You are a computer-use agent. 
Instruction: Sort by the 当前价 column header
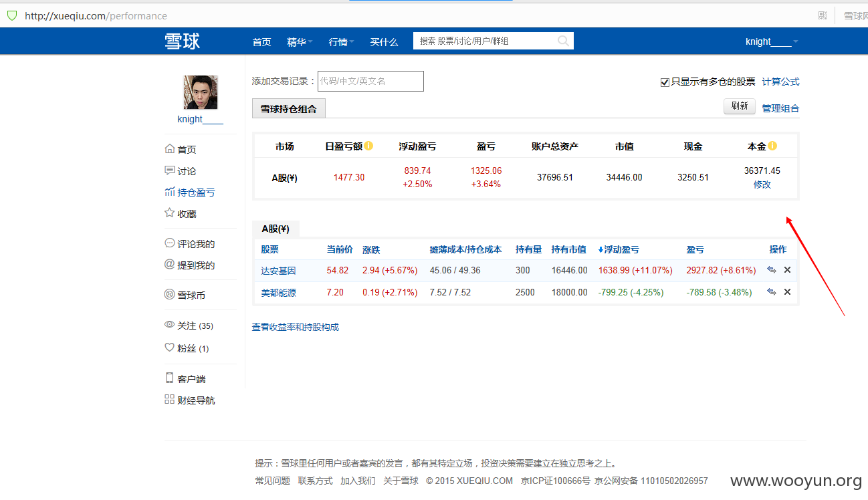click(340, 249)
